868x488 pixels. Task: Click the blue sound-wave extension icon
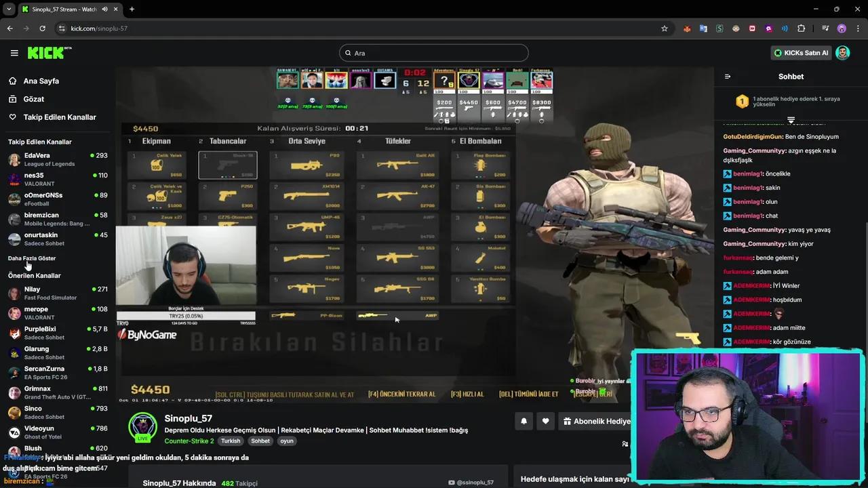point(785,28)
